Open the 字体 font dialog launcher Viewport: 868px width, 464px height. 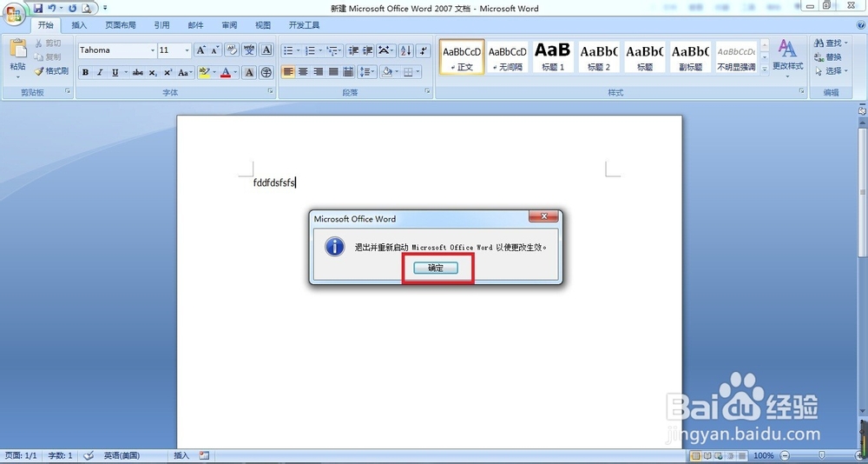[271, 91]
